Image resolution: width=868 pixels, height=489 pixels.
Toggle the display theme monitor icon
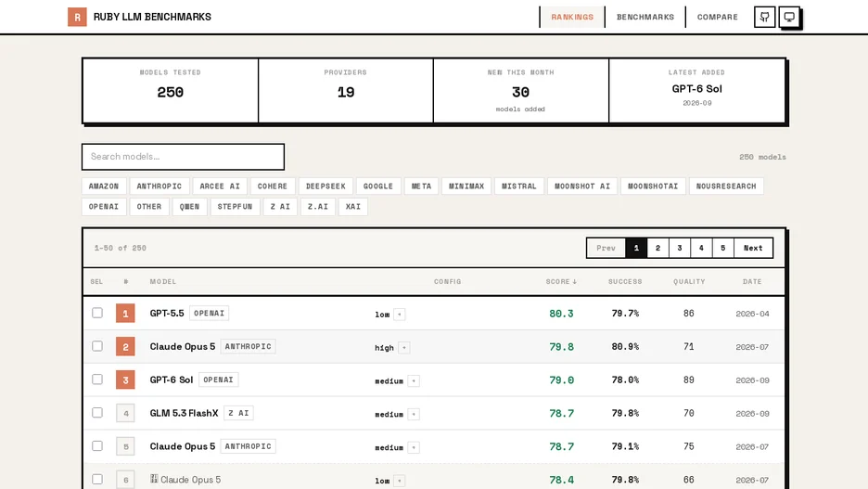[789, 17]
